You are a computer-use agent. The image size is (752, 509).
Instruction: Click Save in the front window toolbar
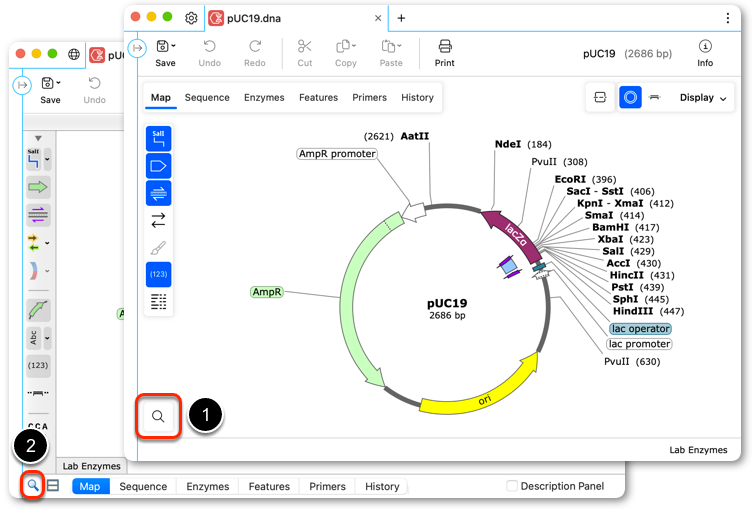[165, 53]
